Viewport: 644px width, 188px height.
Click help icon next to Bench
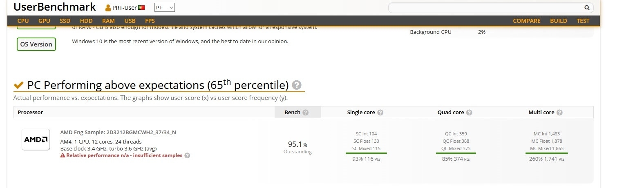306,113
